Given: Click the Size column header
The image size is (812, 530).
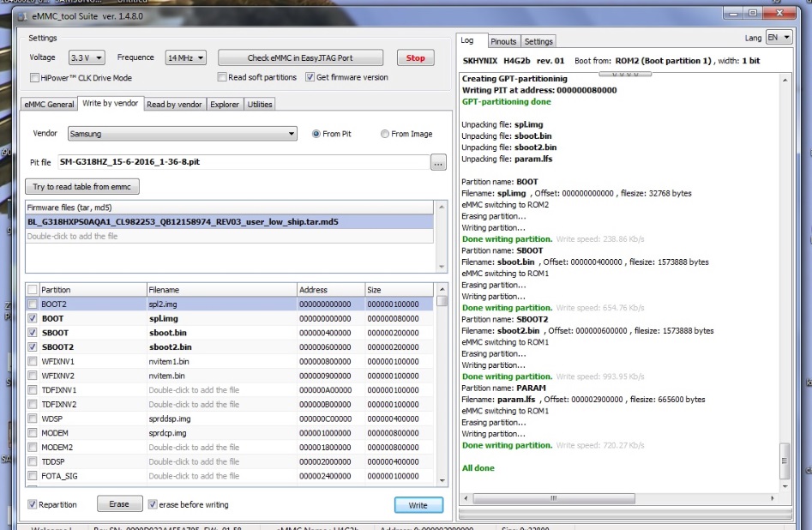Looking at the screenshot, I should [x=399, y=290].
